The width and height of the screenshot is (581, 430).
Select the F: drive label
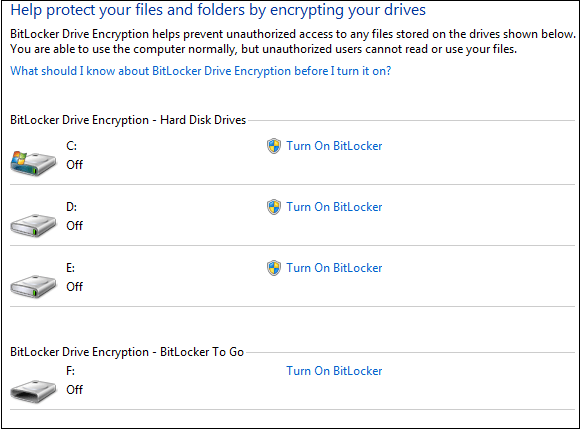click(71, 371)
